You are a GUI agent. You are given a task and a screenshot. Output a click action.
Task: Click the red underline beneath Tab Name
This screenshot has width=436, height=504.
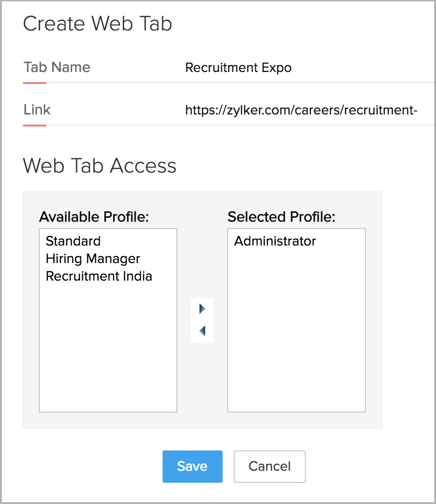tap(35, 83)
